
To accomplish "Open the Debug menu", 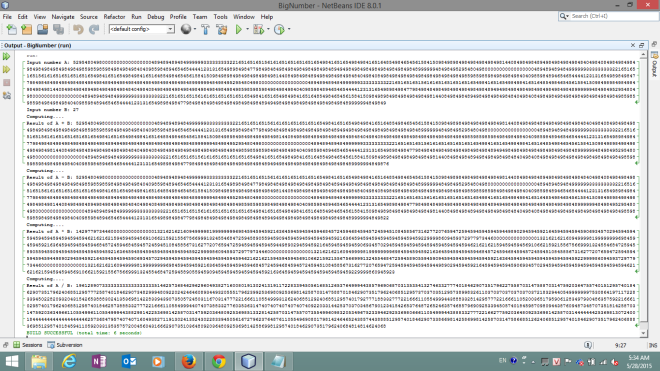I will (x=156, y=17).
